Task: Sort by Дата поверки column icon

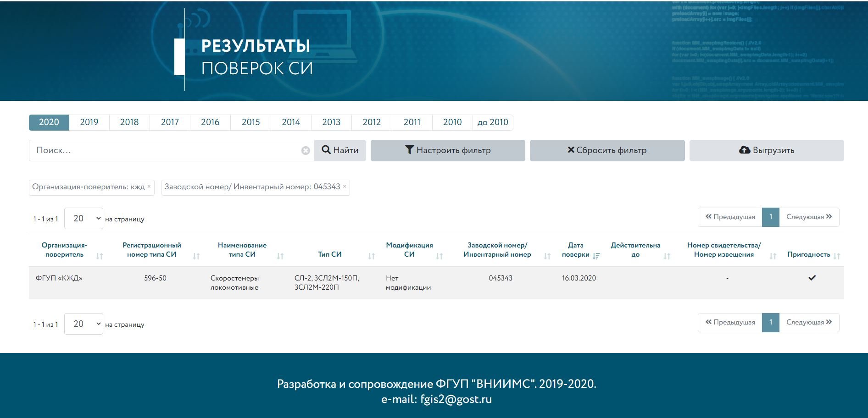Action: click(x=596, y=256)
